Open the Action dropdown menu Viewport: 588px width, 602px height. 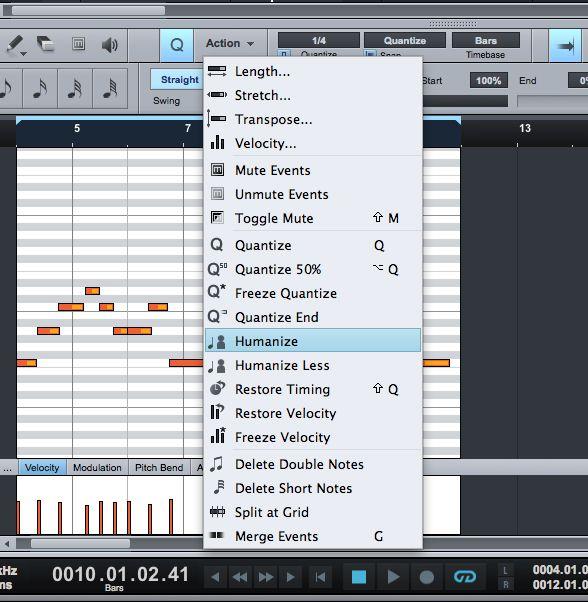click(230, 43)
